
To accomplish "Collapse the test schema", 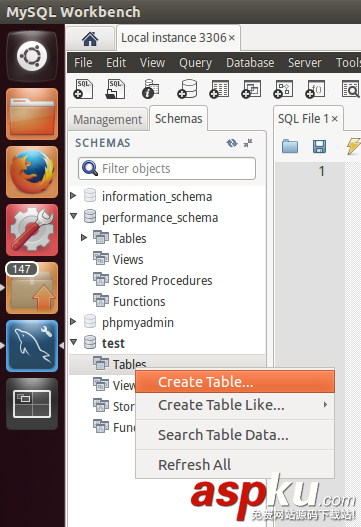I will [x=74, y=342].
